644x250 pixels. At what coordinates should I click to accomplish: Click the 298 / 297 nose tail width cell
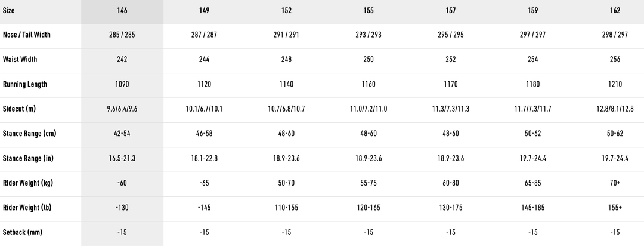615,35
